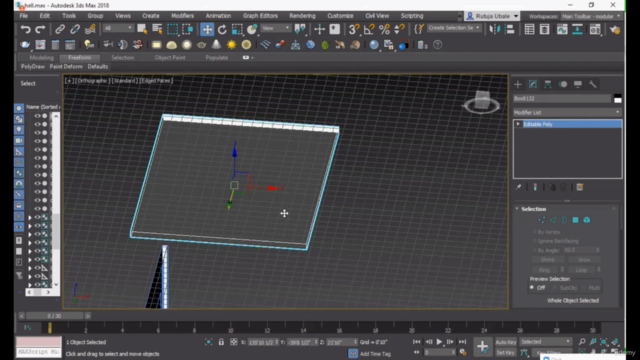Open the Rutuja Ubale account dropdown
Viewport: 640px width, 360px height.
(492, 16)
